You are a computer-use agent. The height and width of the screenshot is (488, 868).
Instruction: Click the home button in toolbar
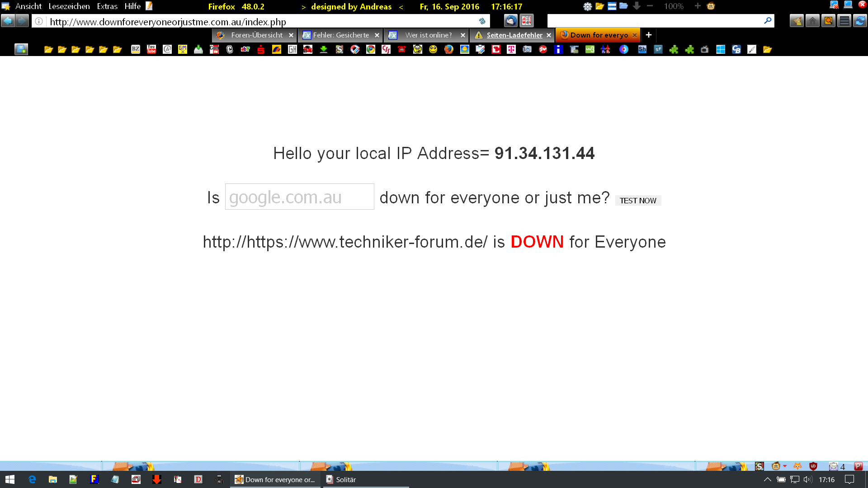[812, 21]
